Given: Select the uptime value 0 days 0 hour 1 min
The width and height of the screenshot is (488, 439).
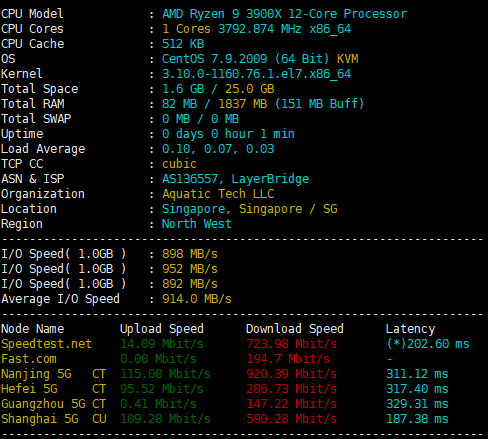Looking at the screenshot, I should tap(228, 134).
